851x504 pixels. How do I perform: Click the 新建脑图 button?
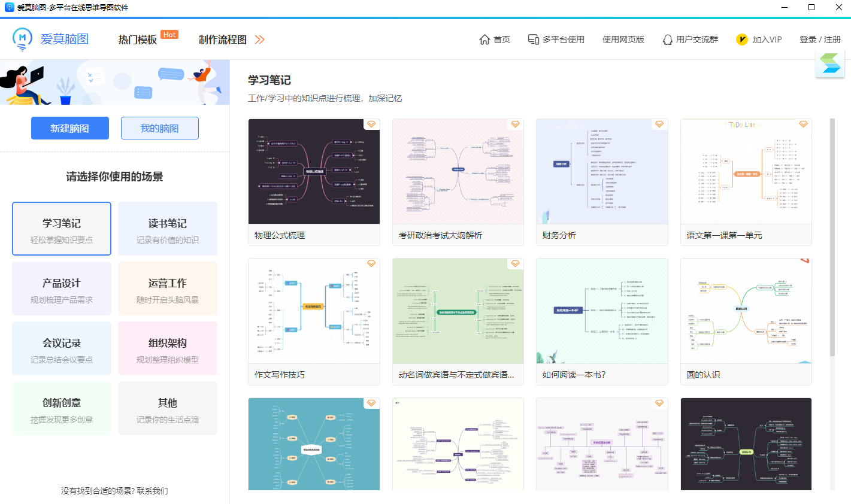(x=70, y=128)
